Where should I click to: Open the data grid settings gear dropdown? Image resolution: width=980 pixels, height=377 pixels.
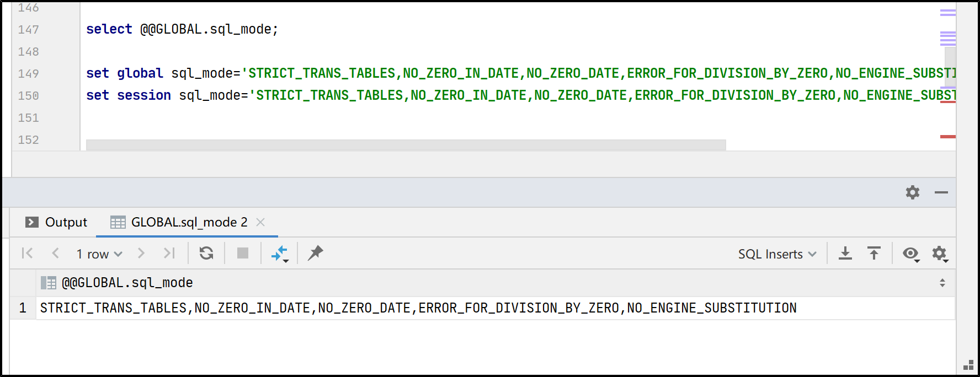[940, 254]
